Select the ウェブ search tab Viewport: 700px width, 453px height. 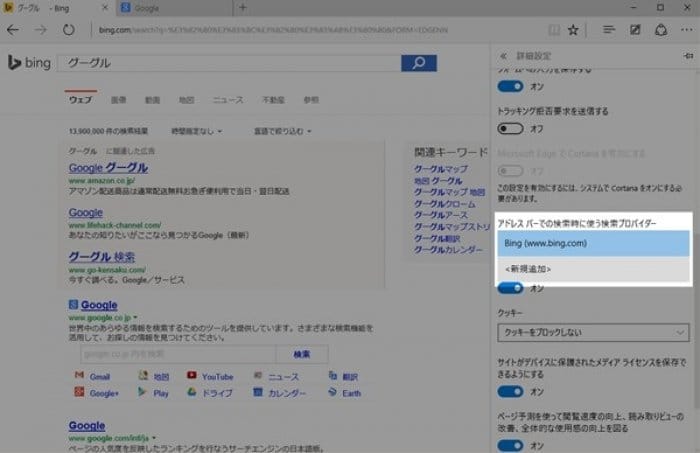80,100
